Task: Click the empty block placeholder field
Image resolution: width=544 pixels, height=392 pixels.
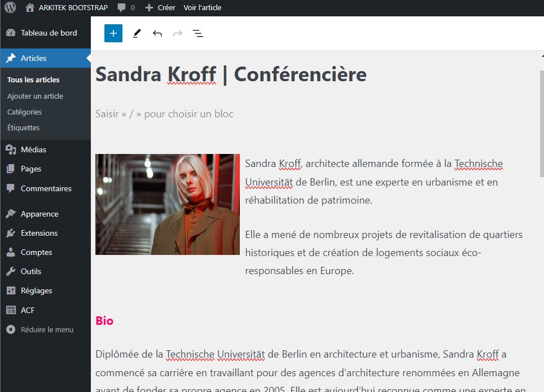Action: click(x=164, y=114)
